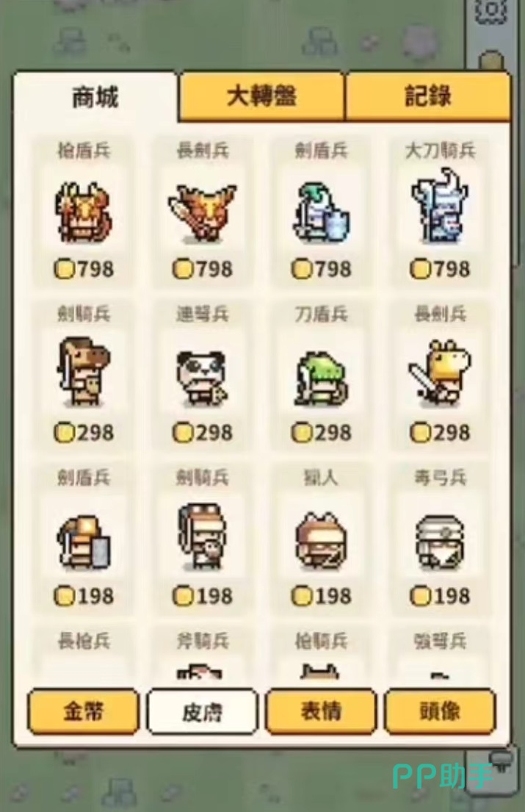
Task: Open the 頭像 category
Action: [440, 711]
